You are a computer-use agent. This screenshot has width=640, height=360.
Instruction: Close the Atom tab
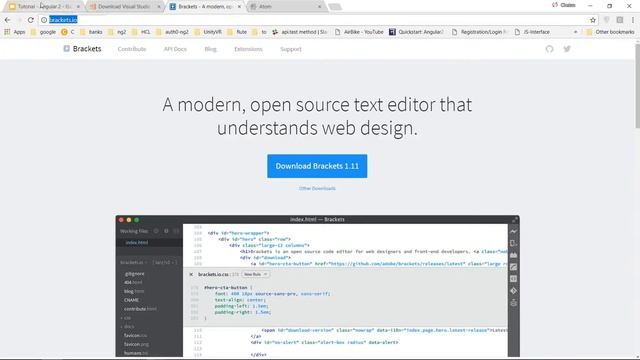[320, 7]
